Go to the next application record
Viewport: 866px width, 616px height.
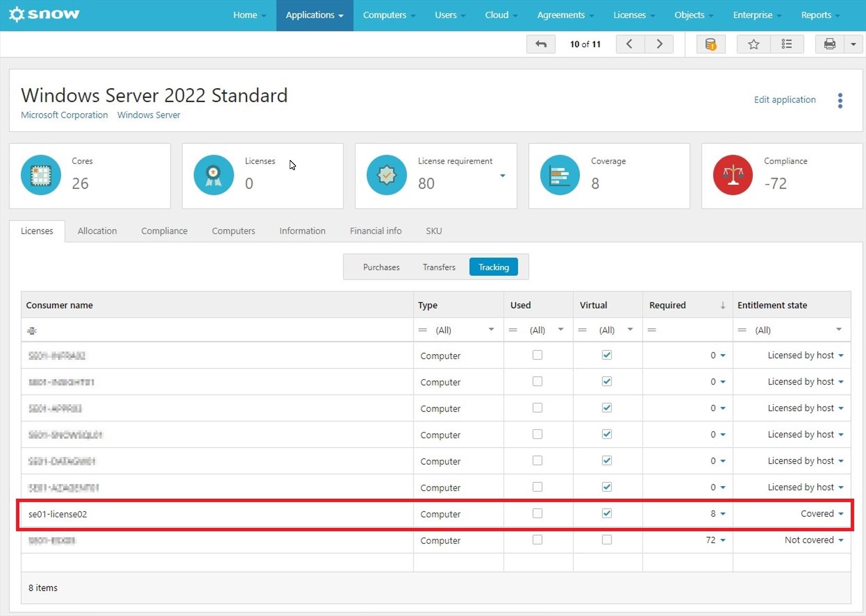(659, 44)
